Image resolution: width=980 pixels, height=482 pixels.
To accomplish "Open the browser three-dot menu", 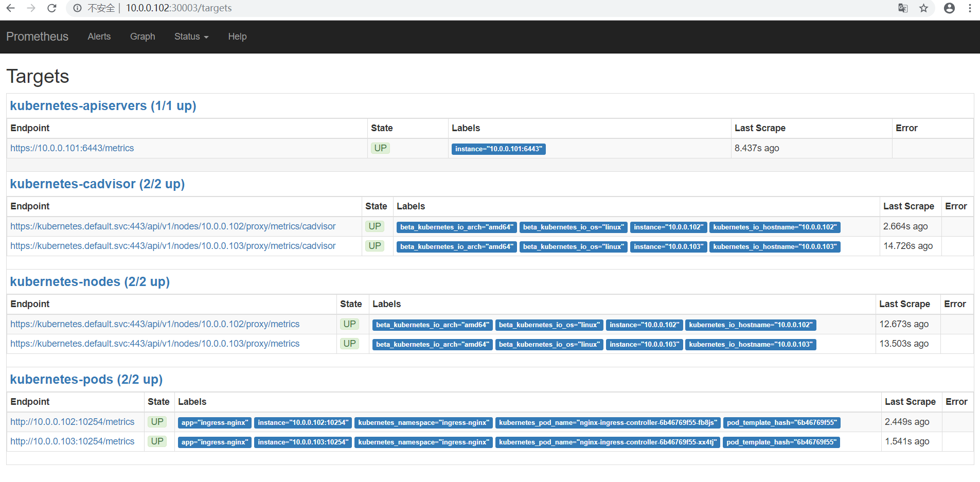I will [x=970, y=8].
